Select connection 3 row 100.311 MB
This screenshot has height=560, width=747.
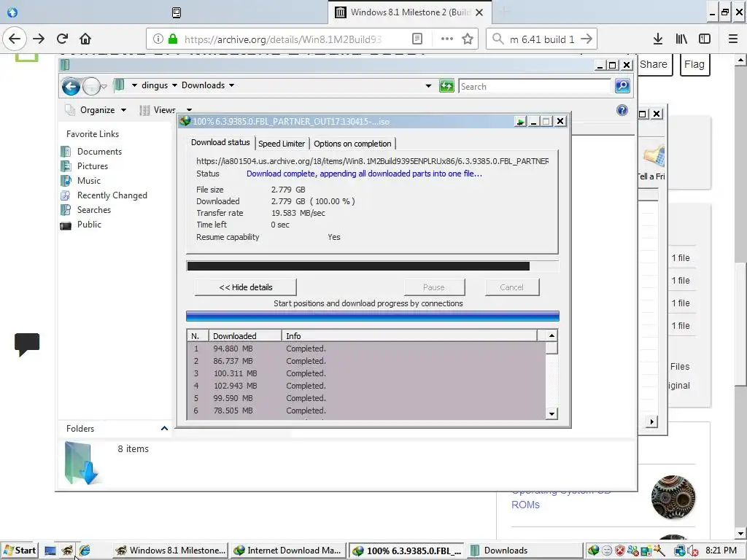coord(366,373)
